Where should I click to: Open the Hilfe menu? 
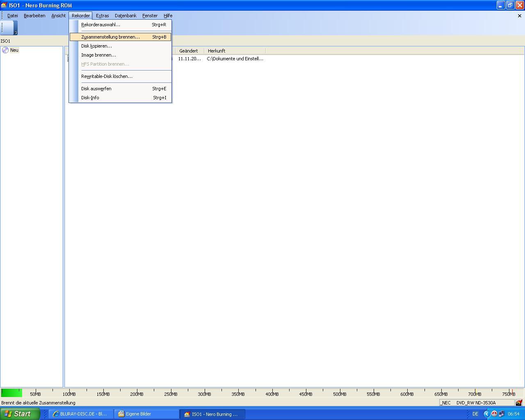pos(168,16)
